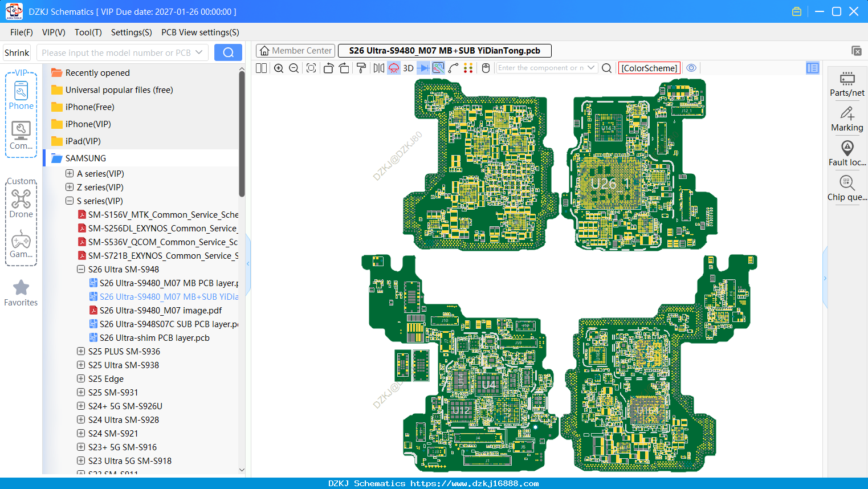Select the curve trace tool
The image size is (868, 489).
[453, 68]
